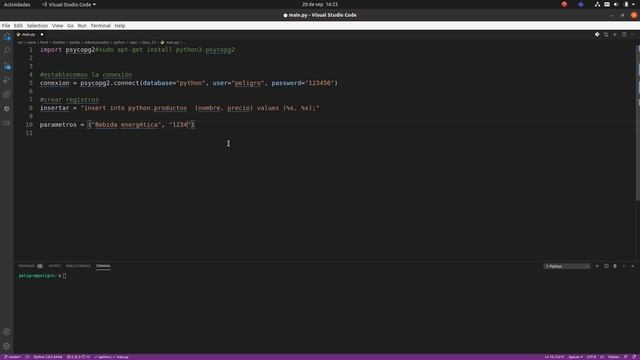640x360 pixels.
Task: Split the terminal panel
Action: (x=606, y=266)
